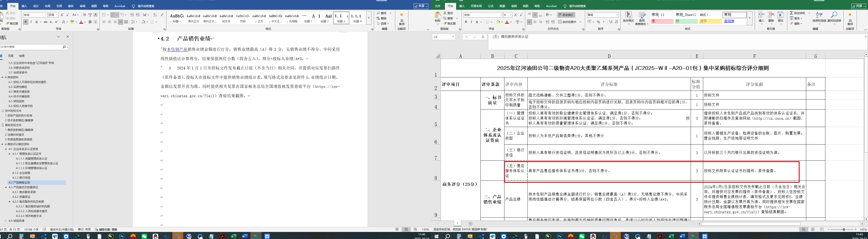Open the Word 审阅 tab

point(83,6)
